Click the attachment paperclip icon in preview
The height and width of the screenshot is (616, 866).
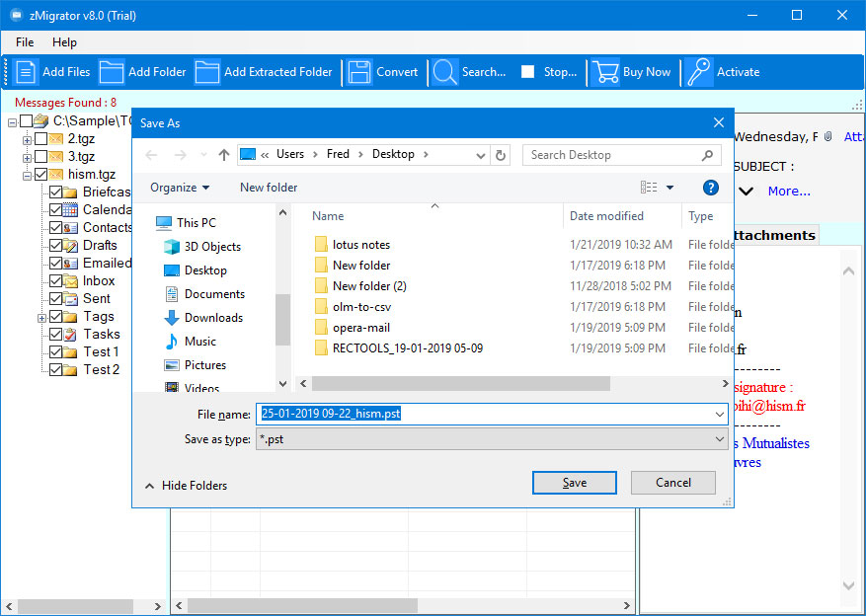(827, 137)
